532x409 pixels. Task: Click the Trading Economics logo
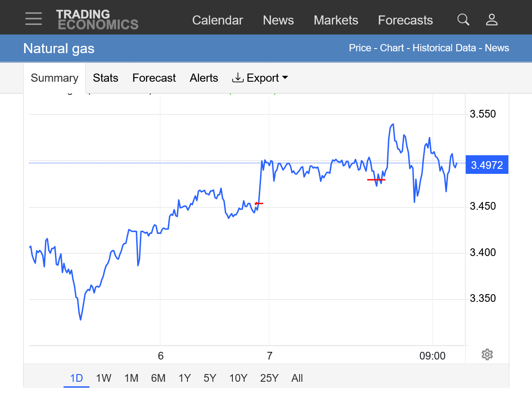pyautogui.click(x=97, y=20)
